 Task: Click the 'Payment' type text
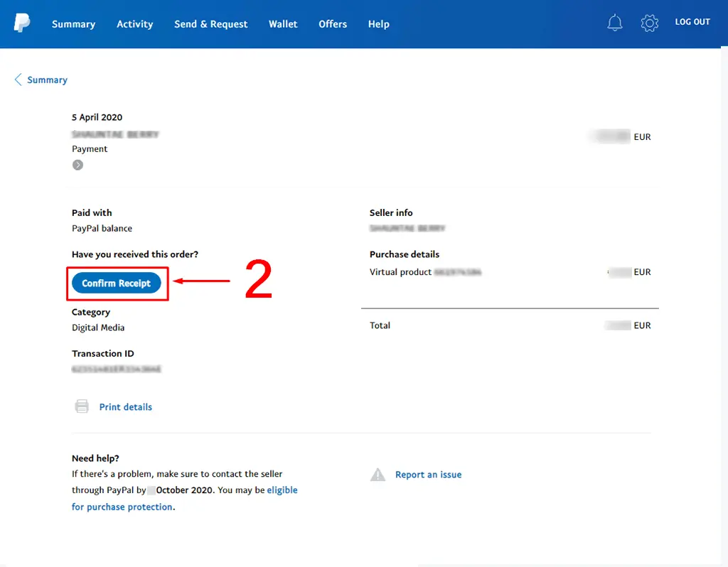pyautogui.click(x=89, y=149)
